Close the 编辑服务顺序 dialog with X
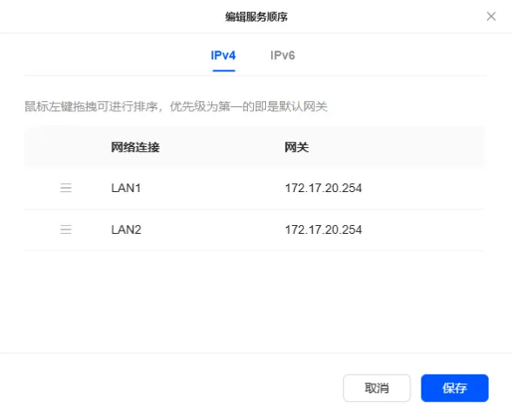The width and height of the screenshot is (512, 420). [x=491, y=17]
